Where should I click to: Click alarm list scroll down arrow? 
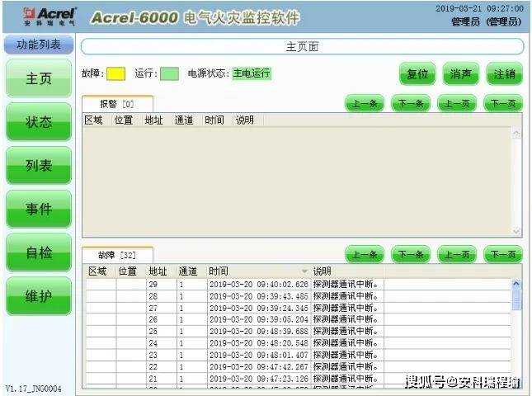[516, 231]
